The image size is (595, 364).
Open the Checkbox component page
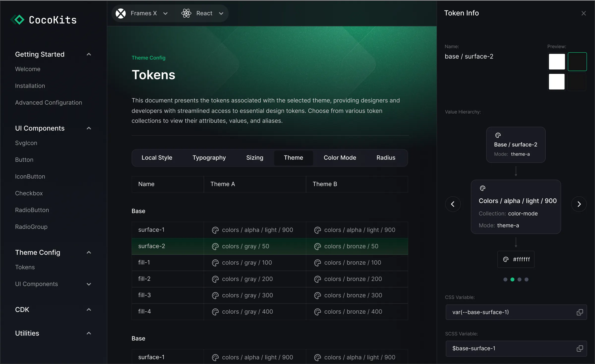[x=29, y=193]
